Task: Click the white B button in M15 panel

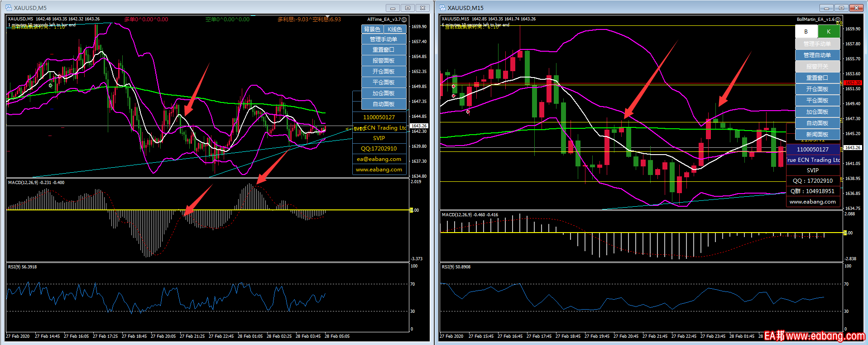Action: coord(806,32)
